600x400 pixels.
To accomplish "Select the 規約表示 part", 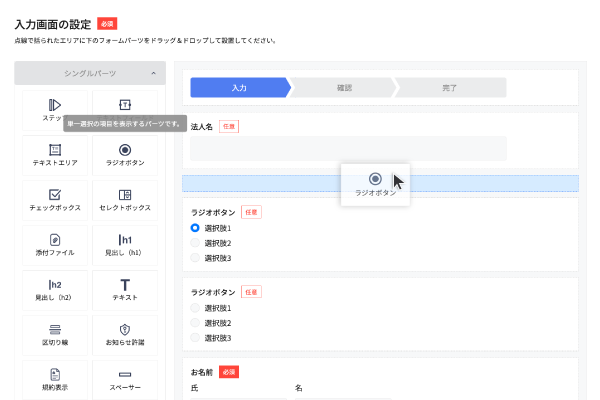I will (55, 380).
